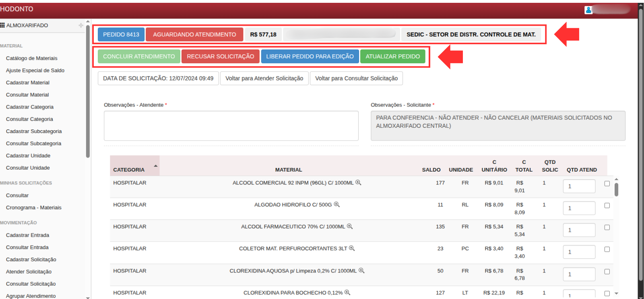Click magnifier icon beside COLETOR MAT. PERFUROCORTANTES

coord(352,248)
